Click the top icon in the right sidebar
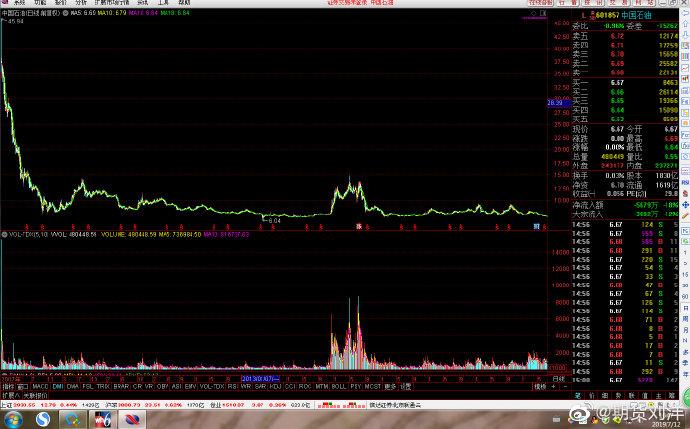690x429 pixels. tap(685, 14)
